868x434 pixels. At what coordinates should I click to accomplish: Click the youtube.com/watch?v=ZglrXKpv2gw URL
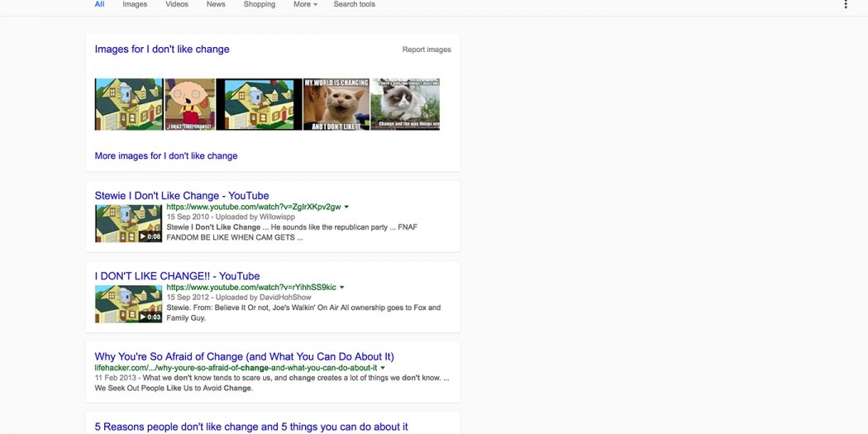coord(254,207)
